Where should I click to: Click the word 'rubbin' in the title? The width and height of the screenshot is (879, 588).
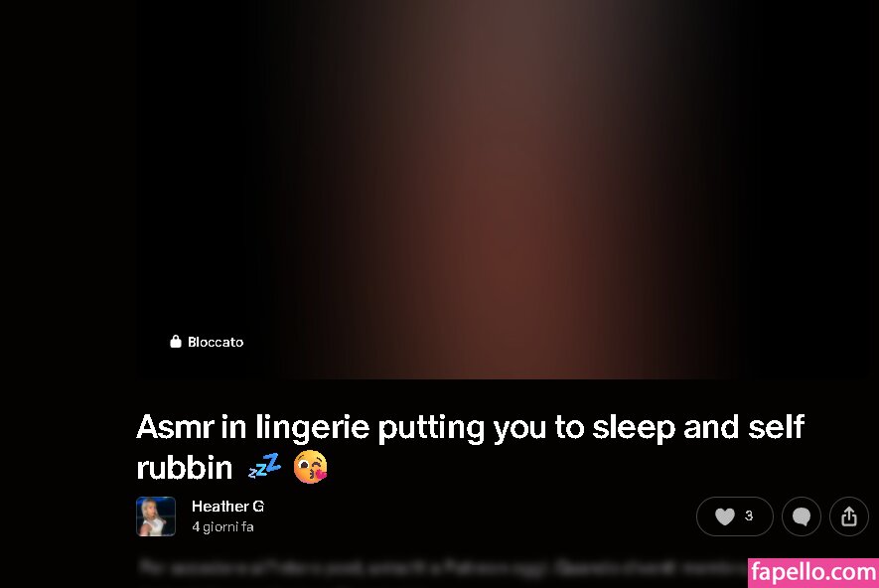tap(185, 468)
